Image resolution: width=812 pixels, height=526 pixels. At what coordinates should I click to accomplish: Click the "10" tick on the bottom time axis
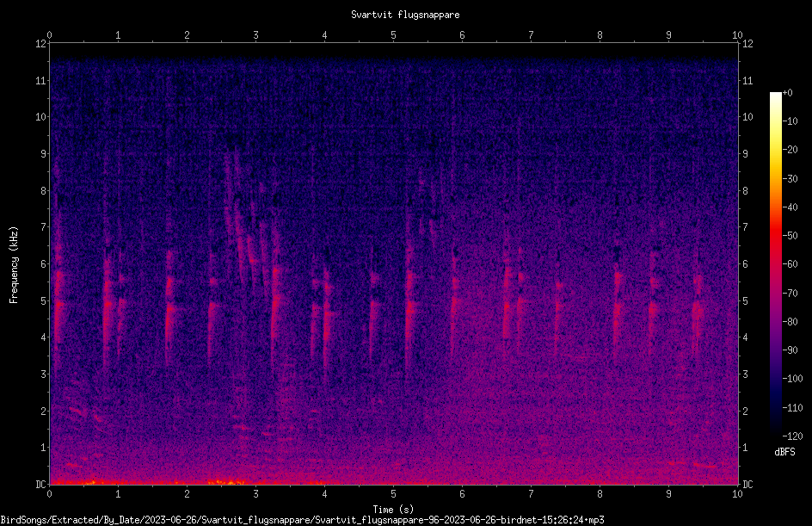pyautogui.click(x=737, y=494)
